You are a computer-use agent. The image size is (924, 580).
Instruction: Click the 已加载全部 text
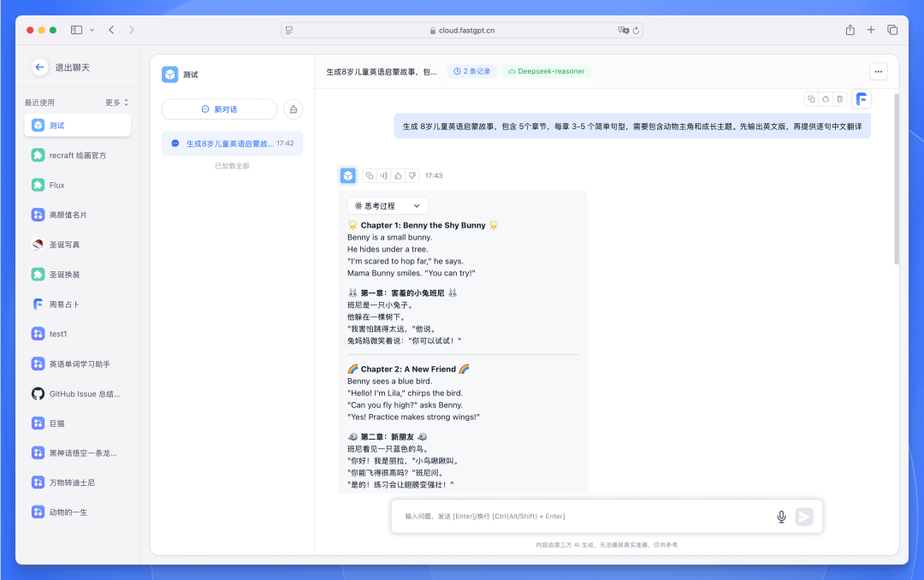tap(232, 166)
